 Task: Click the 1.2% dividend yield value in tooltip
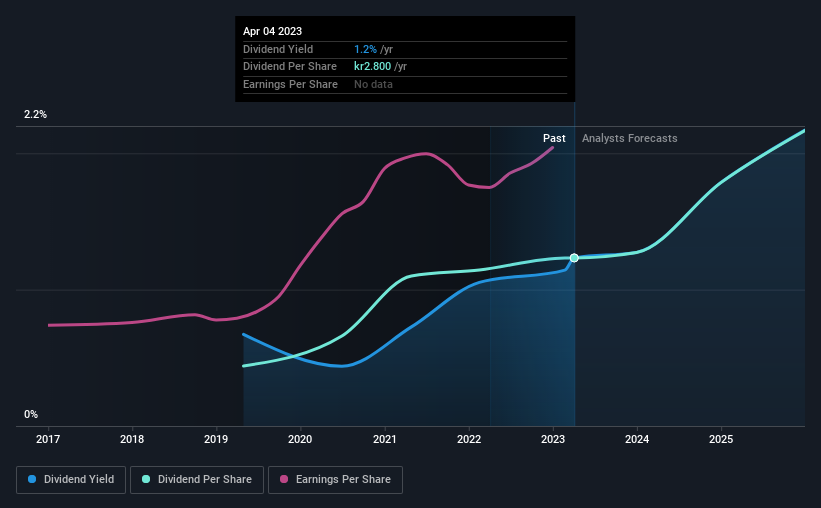point(365,49)
